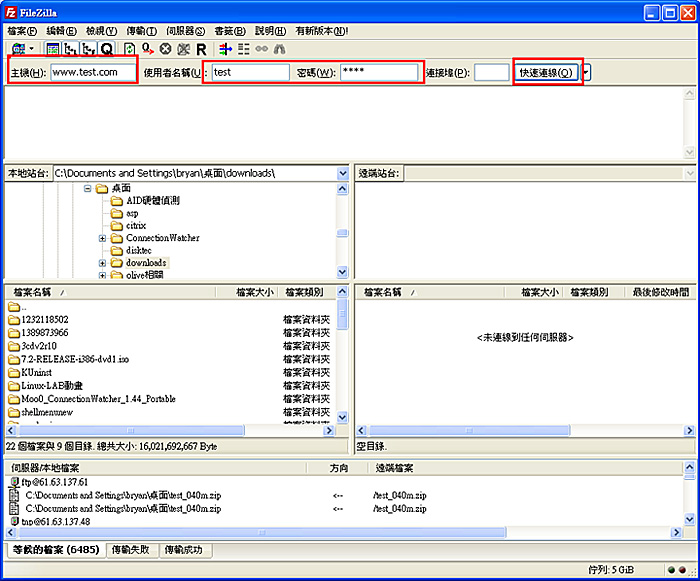Image resolution: width=700 pixels, height=581 pixels.
Task: Switch to 等候的檔案 (6485) tab
Action: tap(56, 550)
